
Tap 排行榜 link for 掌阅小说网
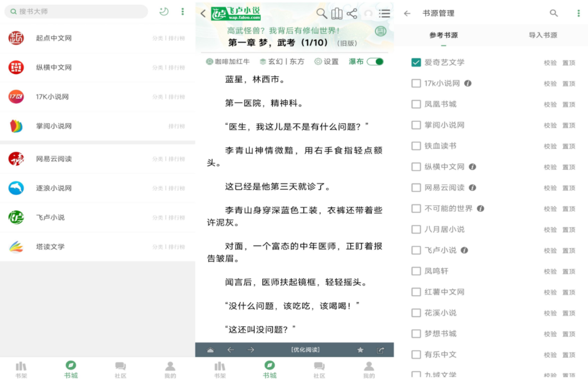tap(177, 126)
